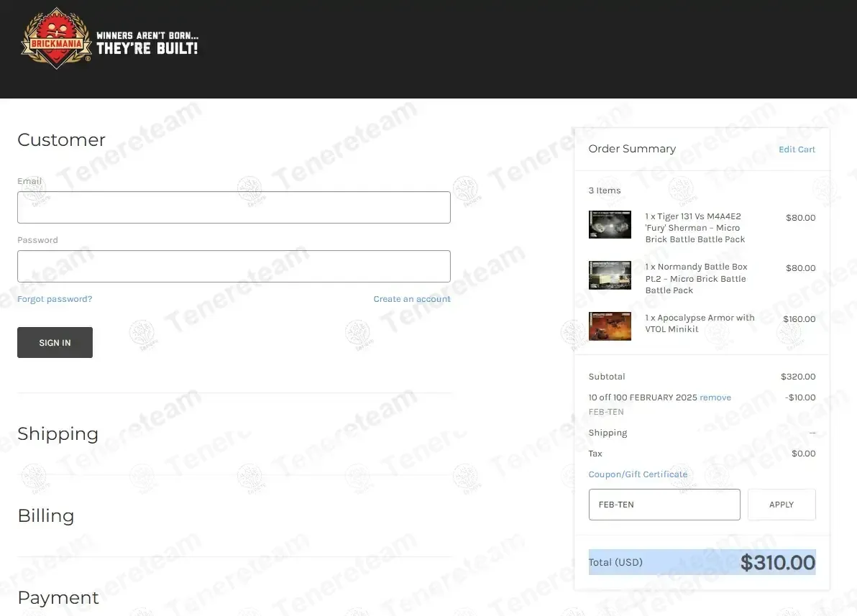Click the -$10.00 discount amount
857x616 pixels.
pyautogui.click(x=800, y=397)
